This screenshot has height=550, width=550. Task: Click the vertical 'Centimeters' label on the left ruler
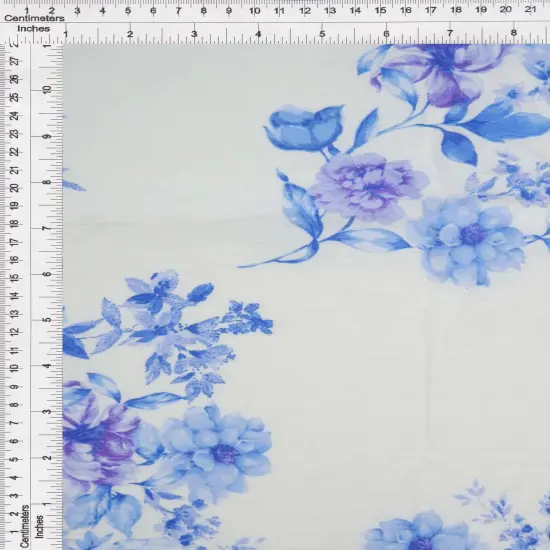coord(24,526)
